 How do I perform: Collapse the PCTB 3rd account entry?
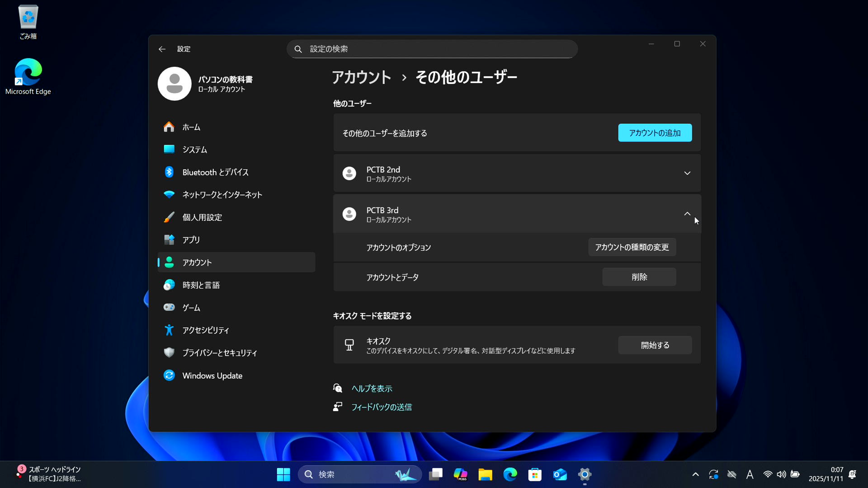click(x=687, y=214)
